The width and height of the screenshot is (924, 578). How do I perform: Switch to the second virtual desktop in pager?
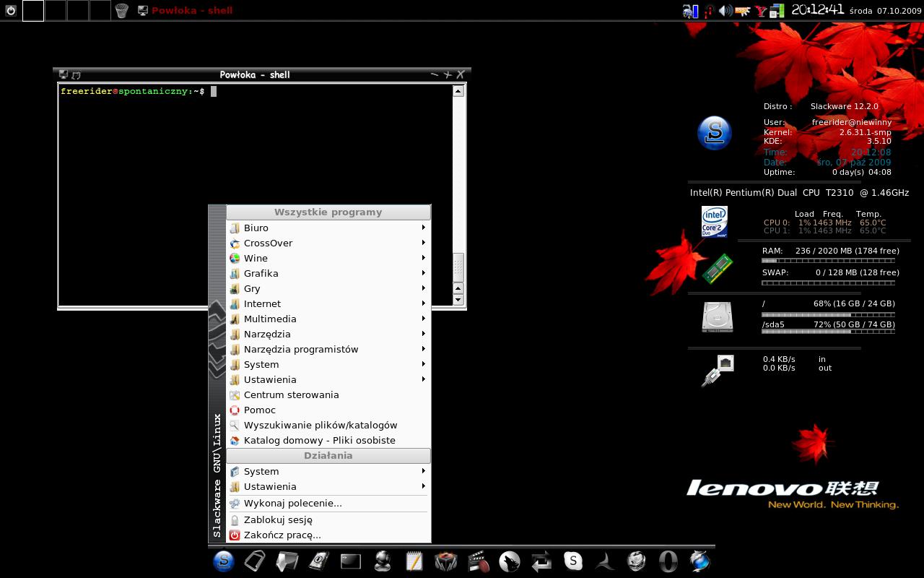pos(56,11)
